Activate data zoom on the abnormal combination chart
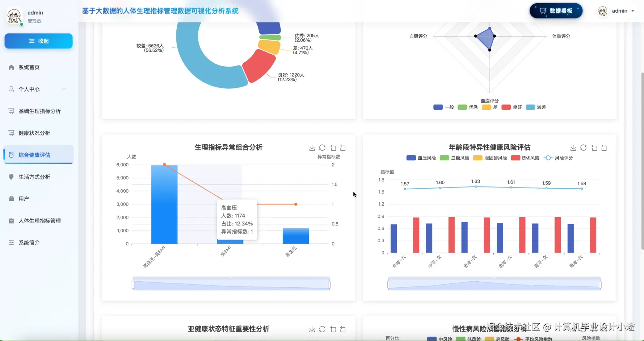This screenshot has width=644, height=341. tap(333, 148)
